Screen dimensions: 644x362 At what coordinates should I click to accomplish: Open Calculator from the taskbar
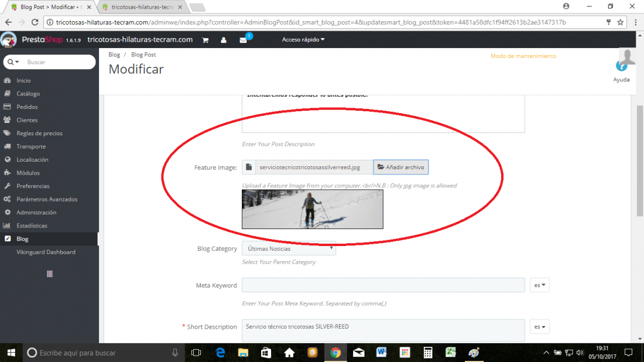tap(427, 353)
